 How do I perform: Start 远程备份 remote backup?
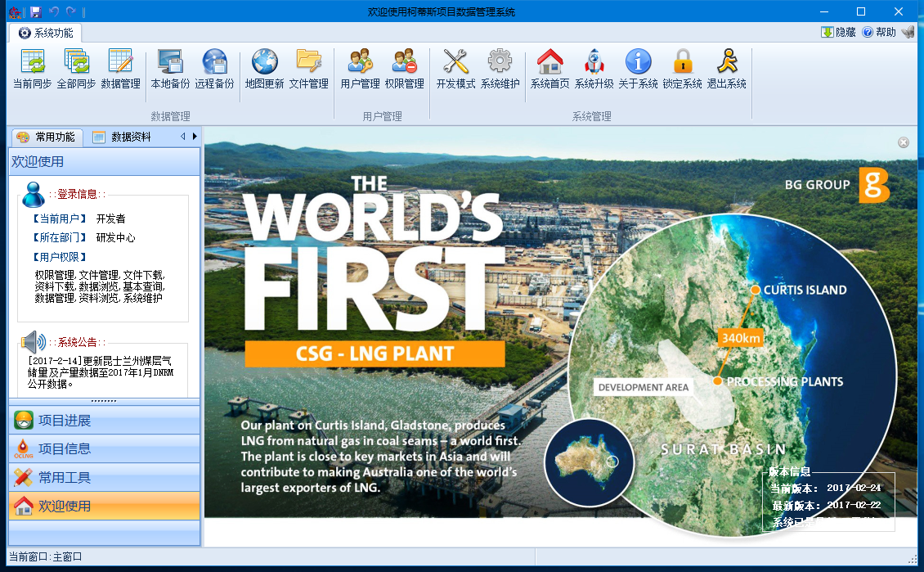214,69
